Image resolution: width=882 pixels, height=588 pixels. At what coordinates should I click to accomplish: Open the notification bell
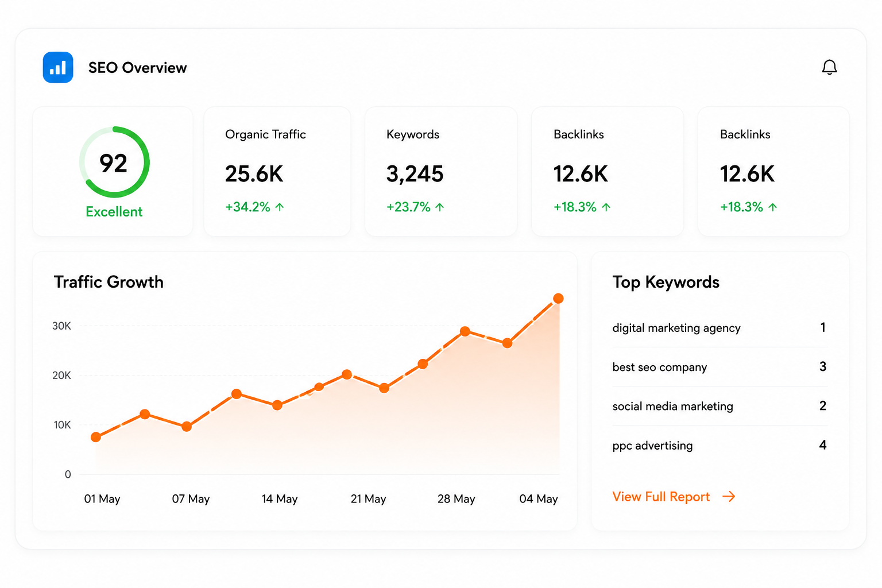829,67
